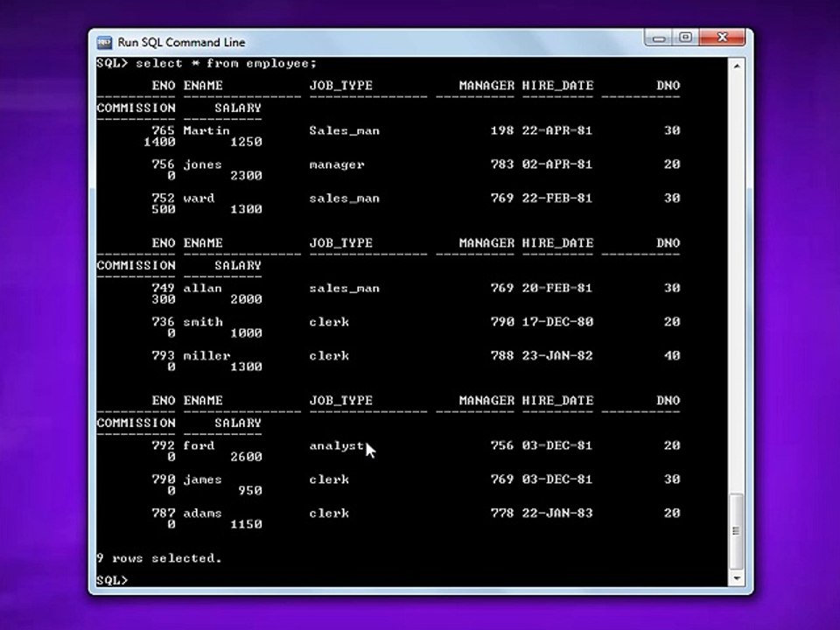This screenshot has height=630, width=840.
Task: Click hire date '23-JAN-82'
Action: pyautogui.click(x=557, y=356)
